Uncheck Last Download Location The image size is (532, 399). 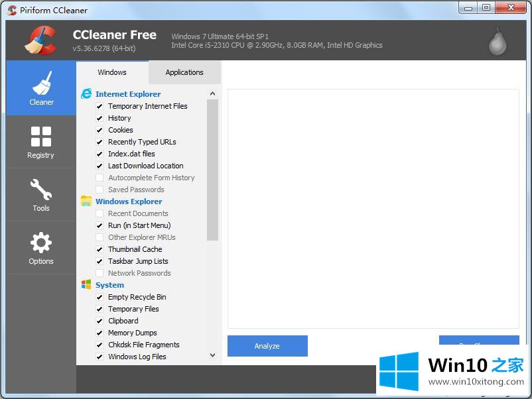coord(100,166)
